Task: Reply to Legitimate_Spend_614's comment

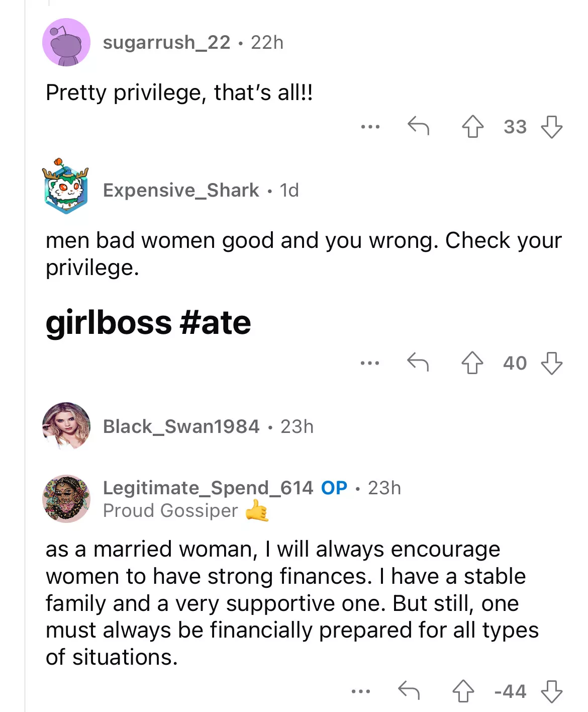Action: click(x=409, y=690)
